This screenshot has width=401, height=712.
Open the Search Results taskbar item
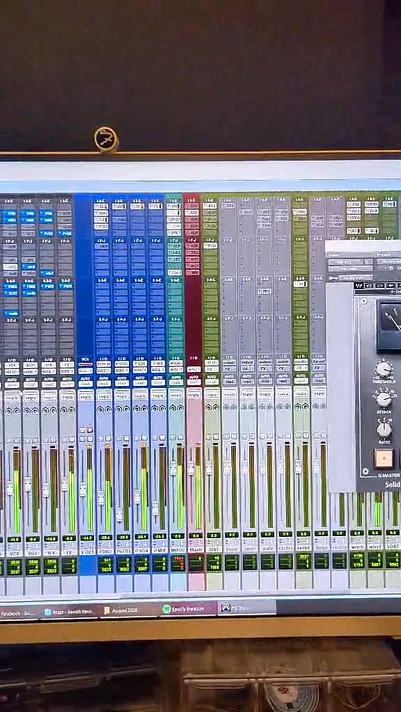click(69, 612)
